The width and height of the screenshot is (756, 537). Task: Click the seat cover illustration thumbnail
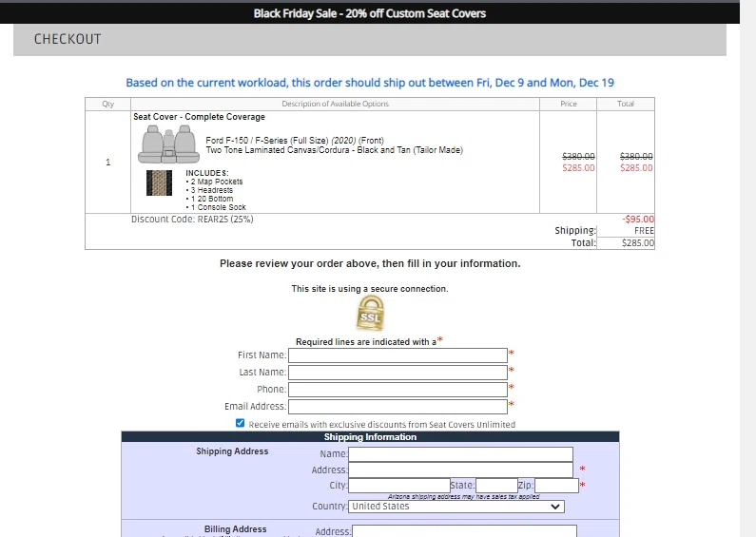tap(168, 144)
